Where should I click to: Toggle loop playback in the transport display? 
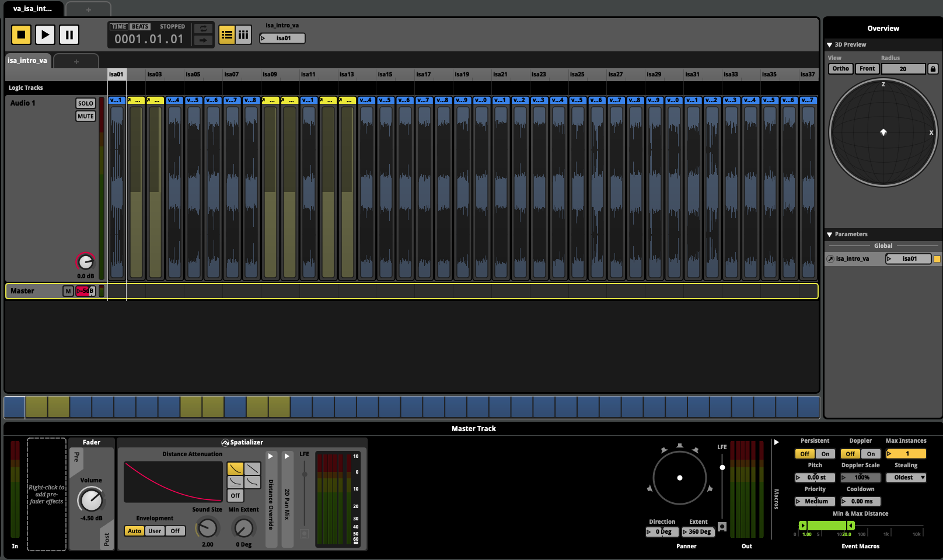202,29
